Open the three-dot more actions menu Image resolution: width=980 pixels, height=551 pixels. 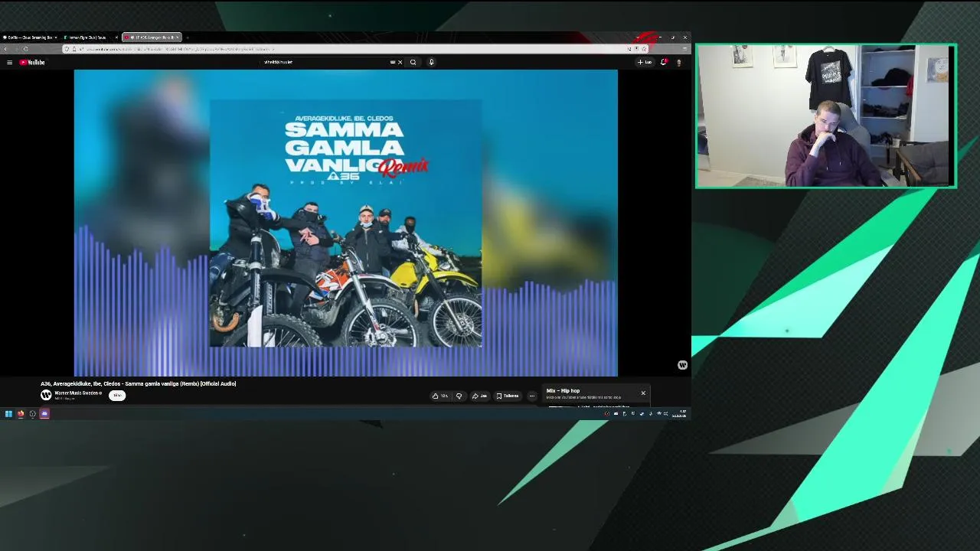(x=532, y=396)
